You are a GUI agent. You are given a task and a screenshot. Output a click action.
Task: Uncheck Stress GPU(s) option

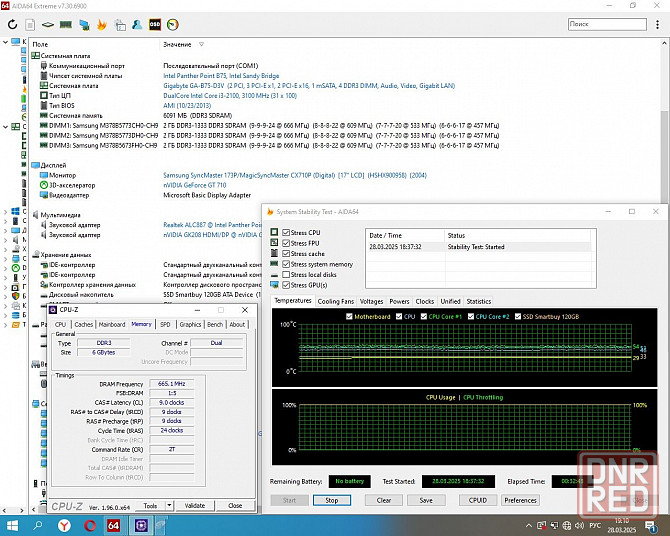286,285
